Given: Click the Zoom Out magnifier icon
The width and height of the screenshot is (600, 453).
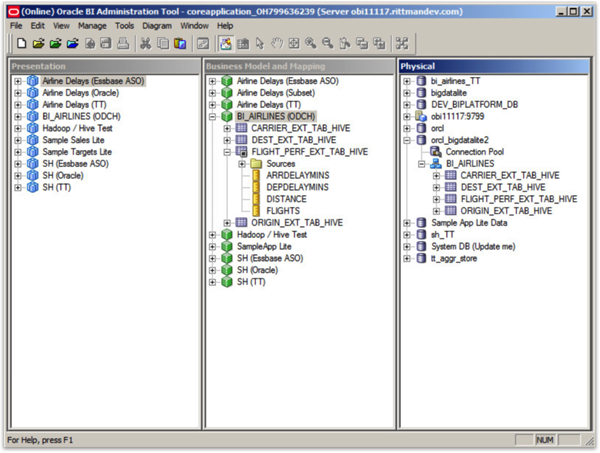Looking at the screenshot, I should point(328,44).
